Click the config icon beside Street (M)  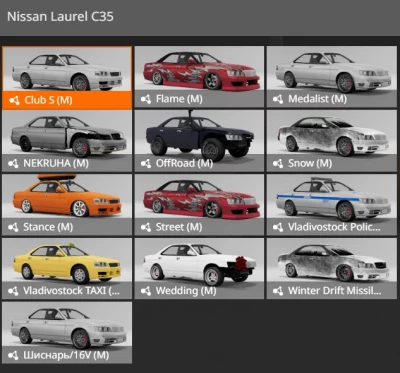(x=146, y=227)
